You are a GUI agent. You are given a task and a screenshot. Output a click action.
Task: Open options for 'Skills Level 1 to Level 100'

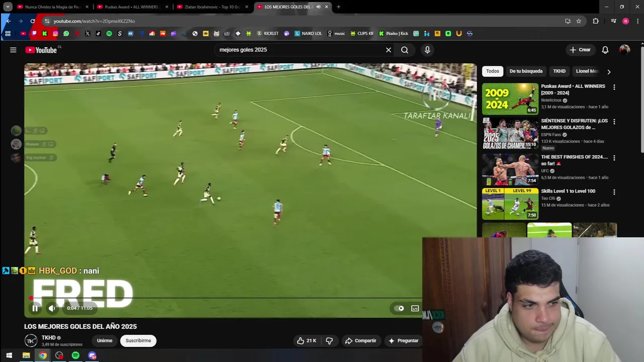pos(614,192)
